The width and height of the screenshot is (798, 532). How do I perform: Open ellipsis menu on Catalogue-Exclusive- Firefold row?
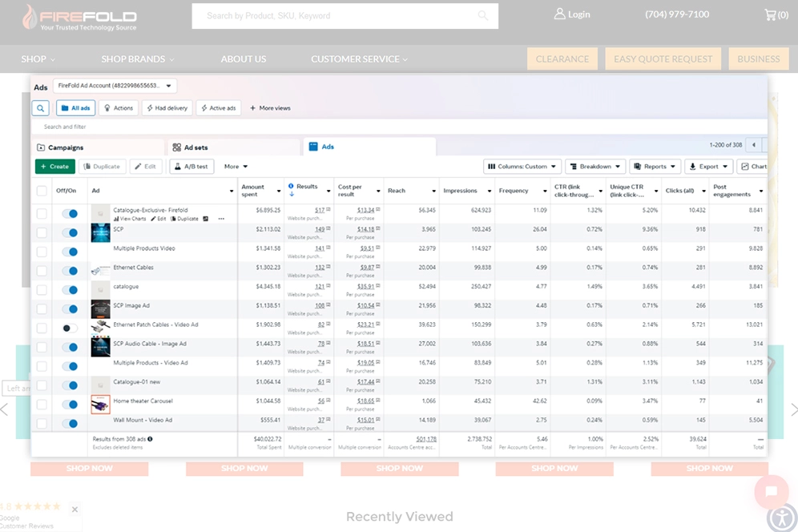pyautogui.click(x=221, y=219)
